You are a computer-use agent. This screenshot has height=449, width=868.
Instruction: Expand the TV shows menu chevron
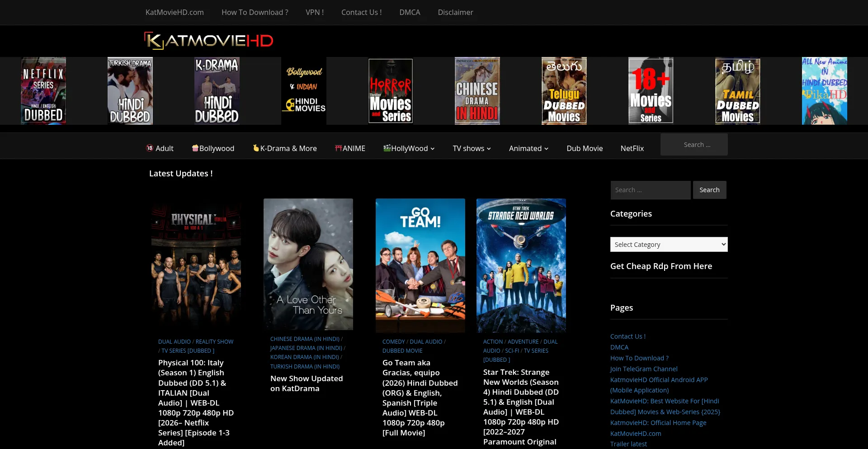489,149
